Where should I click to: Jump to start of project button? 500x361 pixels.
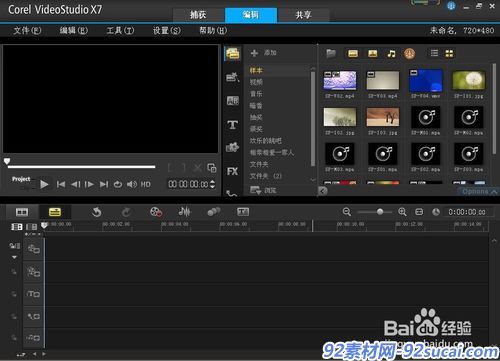pyautogui.click(x=61, y=184)
